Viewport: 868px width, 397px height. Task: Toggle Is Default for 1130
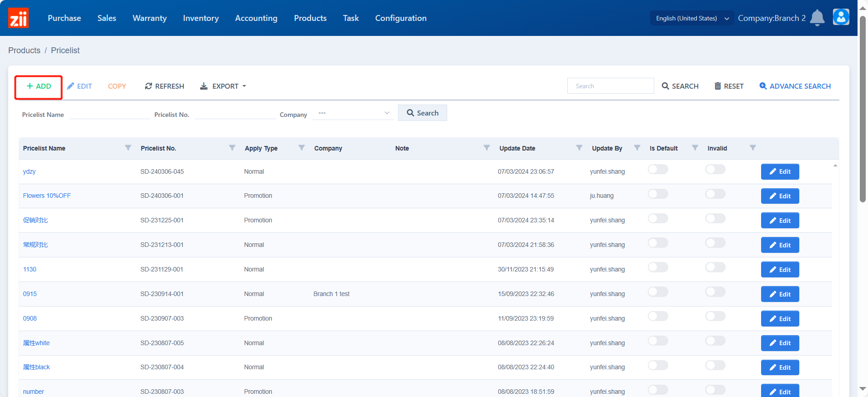(x=658, y=267)
